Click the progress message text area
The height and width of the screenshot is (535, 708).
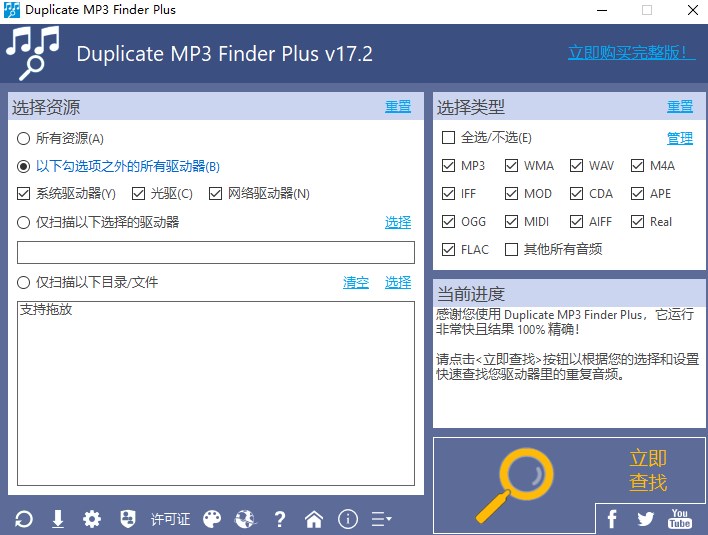point(569,367)
